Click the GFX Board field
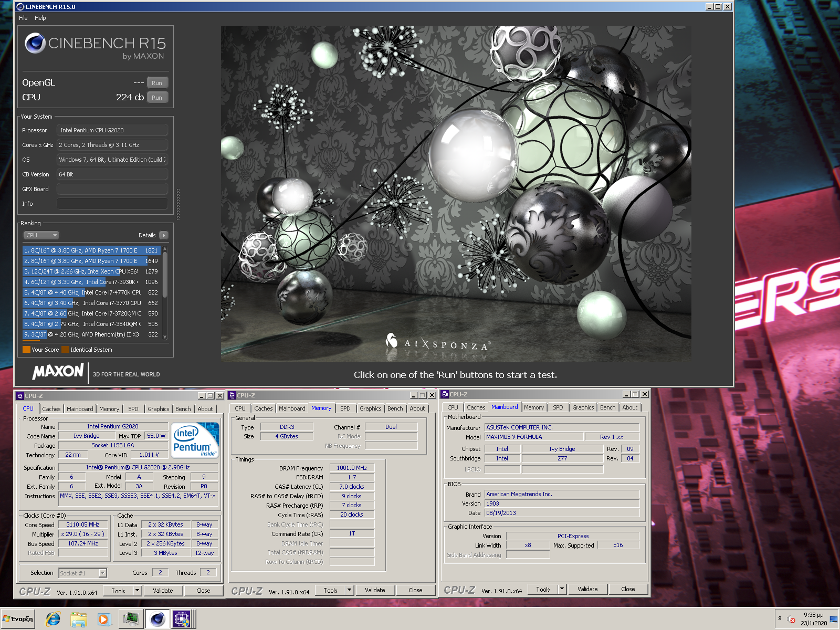This screenshot has height=630, width=840. pyautogui.click(x=112, y=189)
